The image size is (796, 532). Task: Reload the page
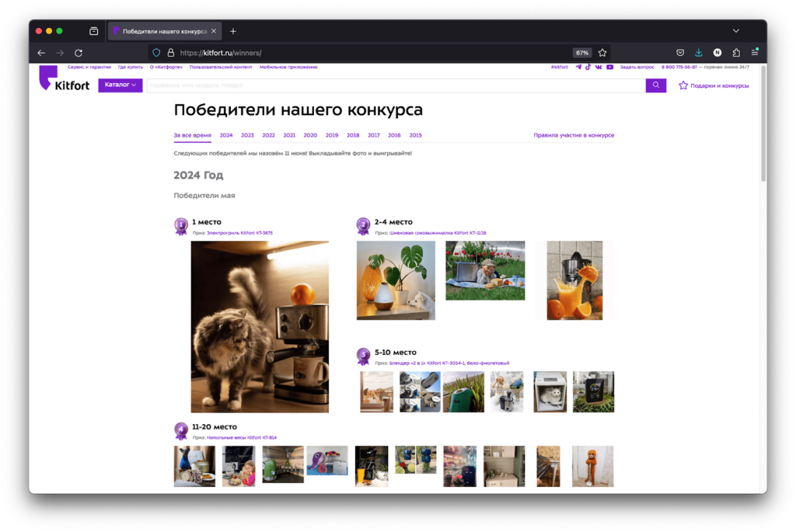tap(79, 53)
